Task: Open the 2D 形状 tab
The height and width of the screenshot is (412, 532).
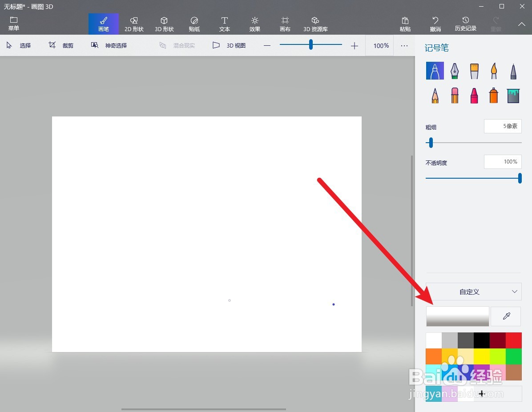Action: (134, 24)
